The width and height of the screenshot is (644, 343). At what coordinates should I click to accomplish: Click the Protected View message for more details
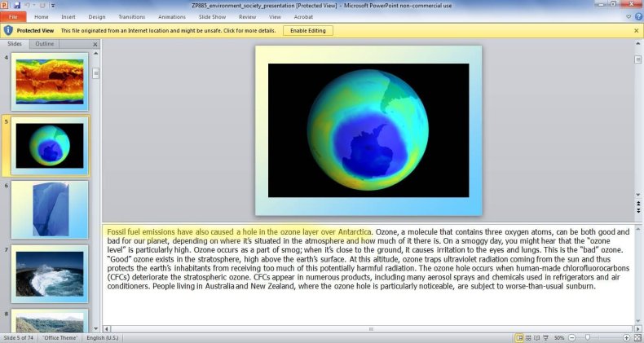169,30
